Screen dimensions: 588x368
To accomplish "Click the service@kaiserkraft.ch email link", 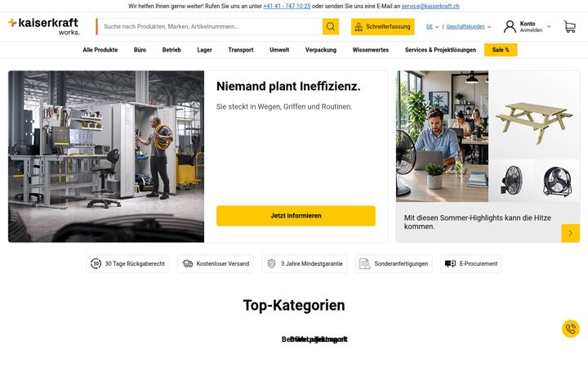I will 430,6.
